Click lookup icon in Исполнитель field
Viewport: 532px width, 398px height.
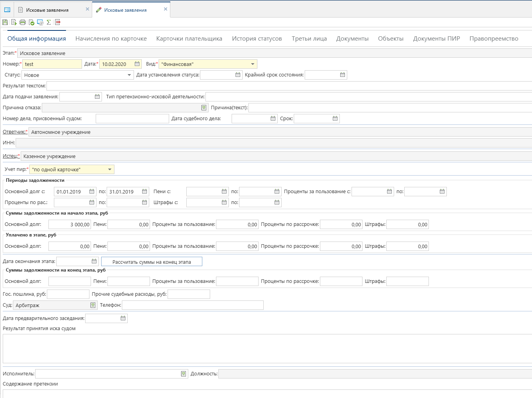183,374
